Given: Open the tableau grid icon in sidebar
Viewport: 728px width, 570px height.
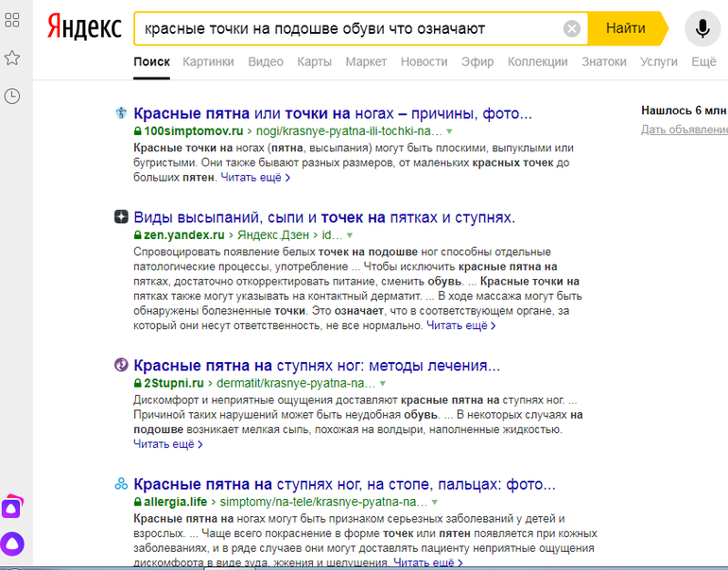Looking at the screenshot, I should (x=13, y=20).
